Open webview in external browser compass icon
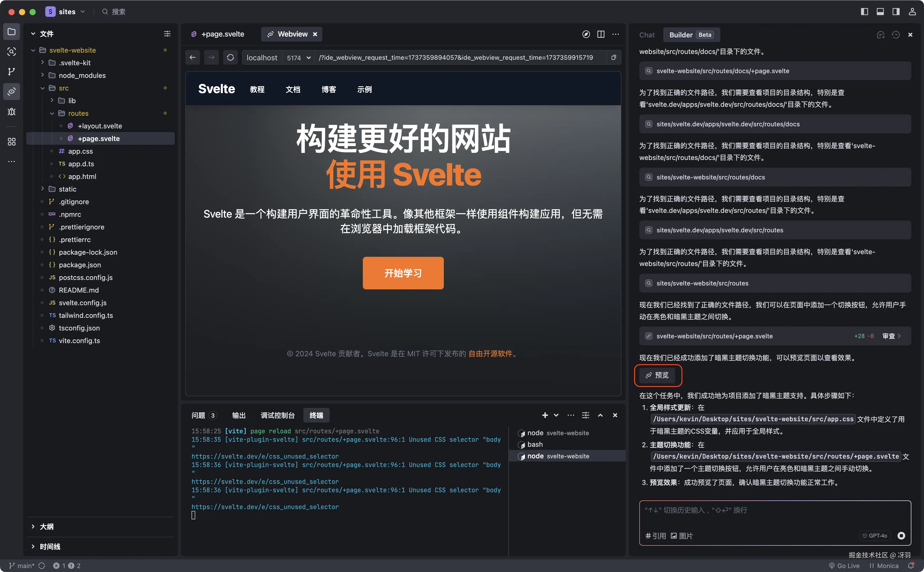 [586, 34]
